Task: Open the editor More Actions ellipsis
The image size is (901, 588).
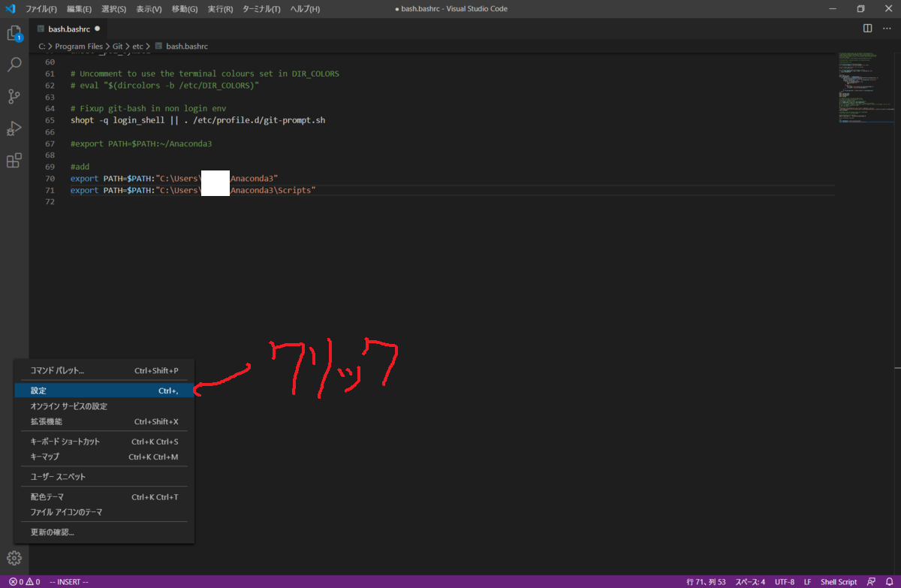Action: [887, 29]
